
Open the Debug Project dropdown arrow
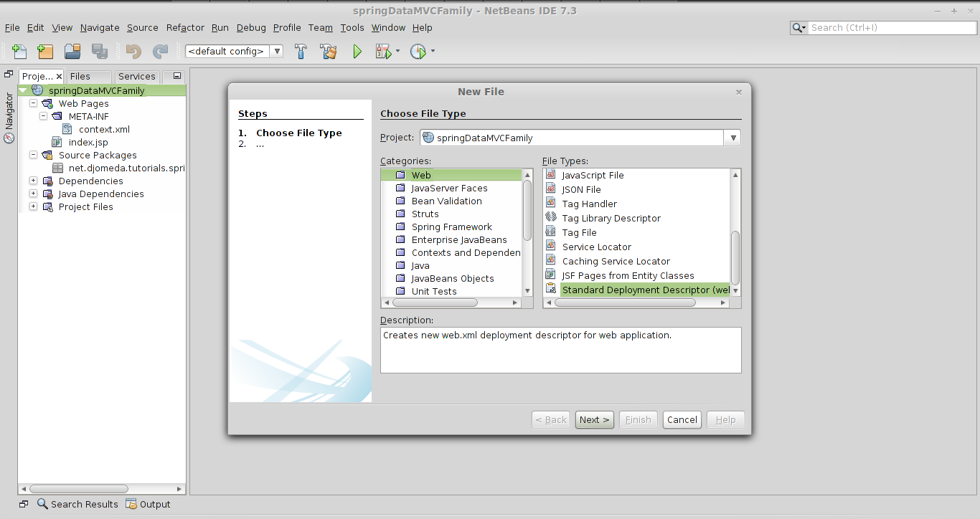397,51
